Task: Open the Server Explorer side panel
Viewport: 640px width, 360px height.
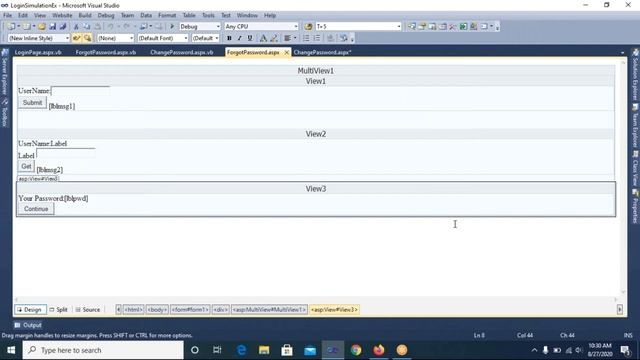Action: coord(5,72)
